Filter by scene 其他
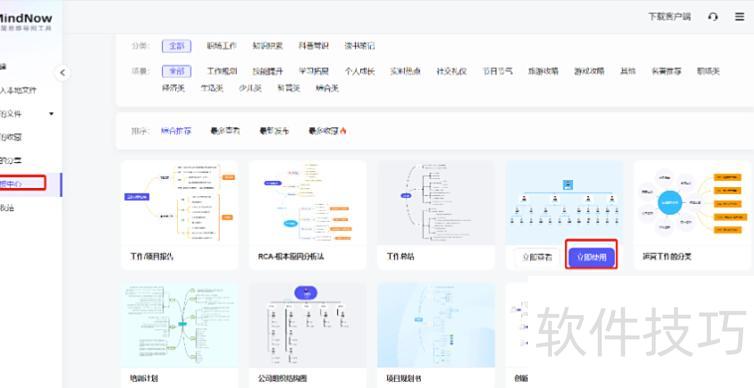 (x=628, y=72)
